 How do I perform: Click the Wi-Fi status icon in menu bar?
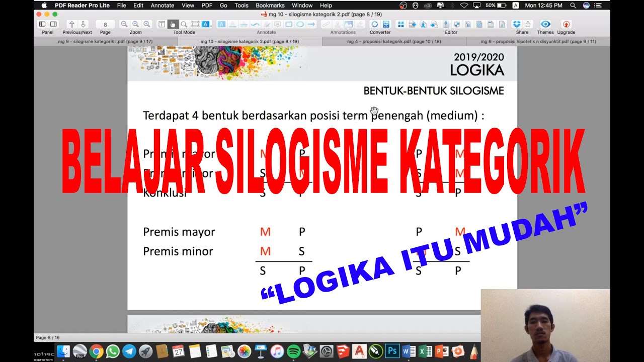(x=464, y=5)
